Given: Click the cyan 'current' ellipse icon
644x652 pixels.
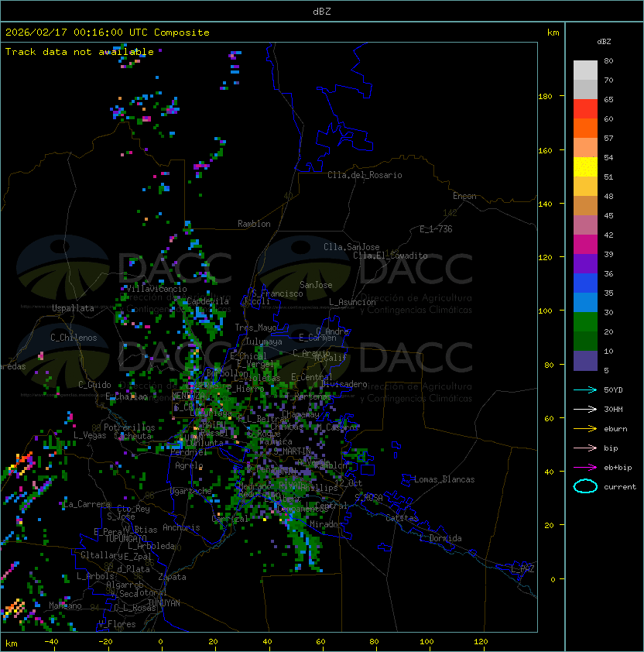Looking at the screenshot, I should pos(585,486).
